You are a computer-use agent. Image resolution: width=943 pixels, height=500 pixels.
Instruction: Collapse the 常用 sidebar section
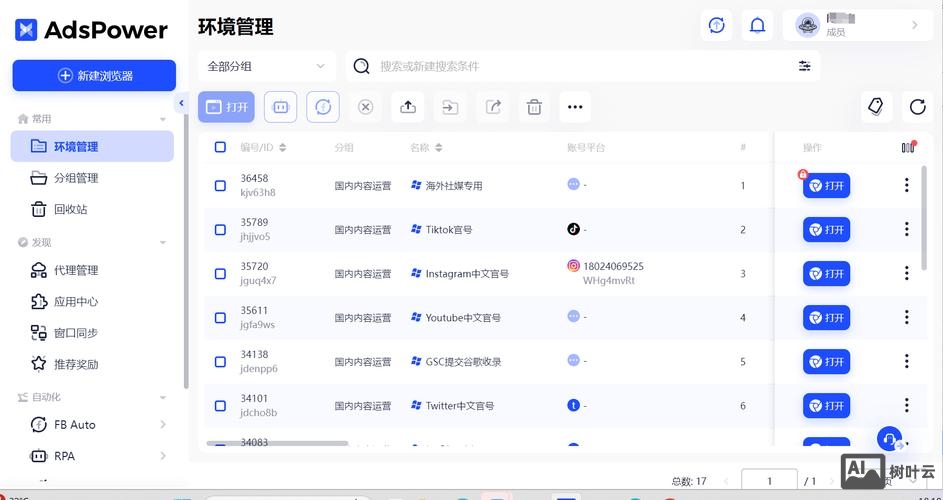pos(162,119)
